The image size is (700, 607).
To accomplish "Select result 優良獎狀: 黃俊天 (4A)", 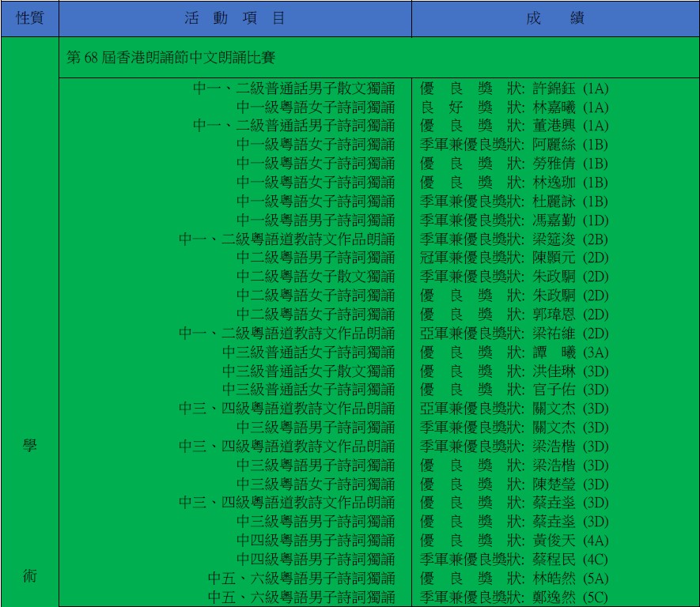I will click(x=514, y=541).
